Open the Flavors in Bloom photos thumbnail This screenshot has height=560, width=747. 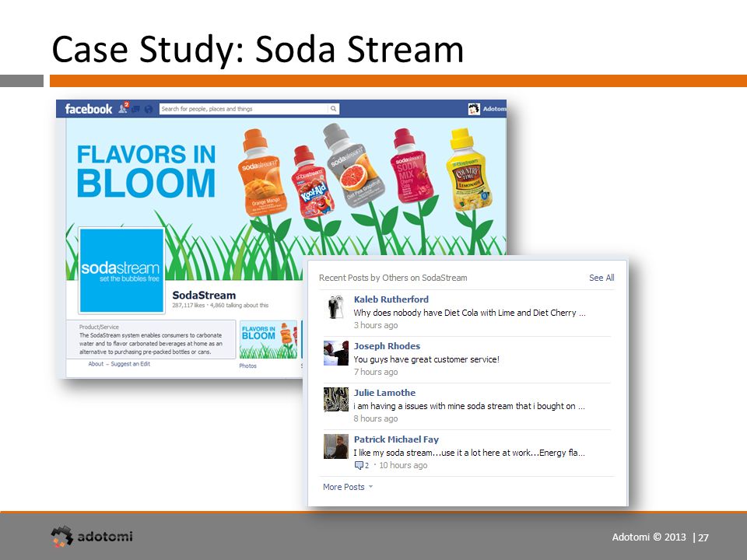(268, 340)
